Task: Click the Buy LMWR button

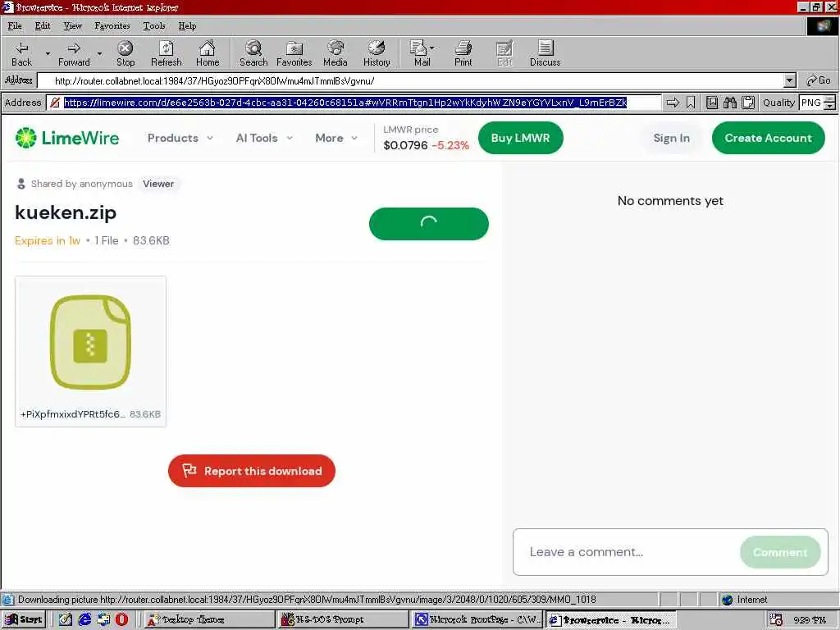Action: 521,138
